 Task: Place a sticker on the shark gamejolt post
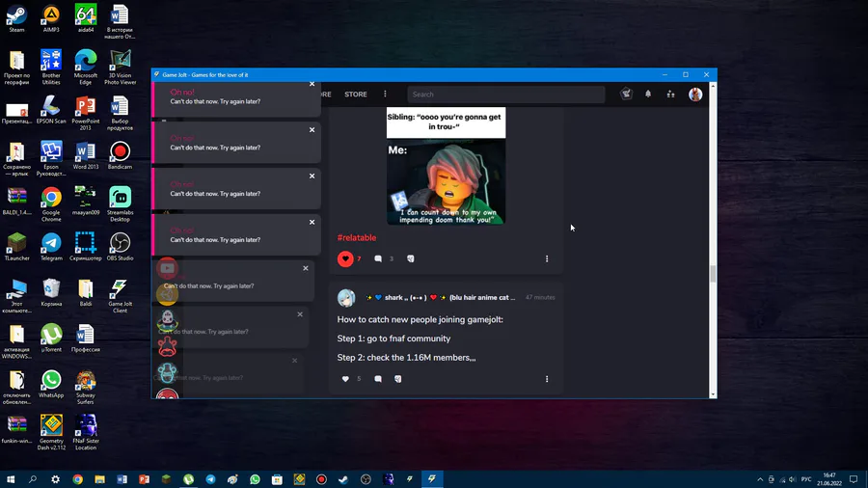click(398, 379)
